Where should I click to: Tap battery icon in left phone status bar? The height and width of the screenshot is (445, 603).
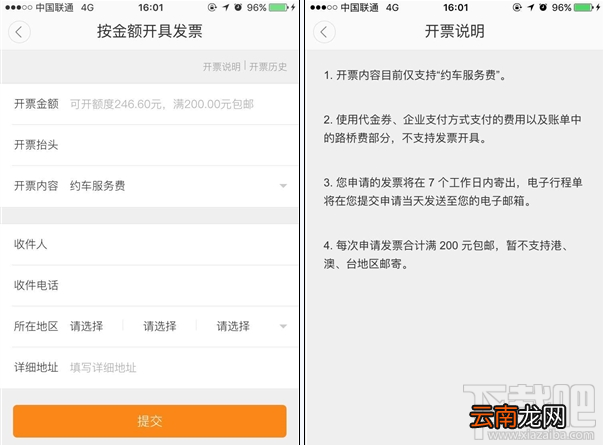tap(278, 7)
